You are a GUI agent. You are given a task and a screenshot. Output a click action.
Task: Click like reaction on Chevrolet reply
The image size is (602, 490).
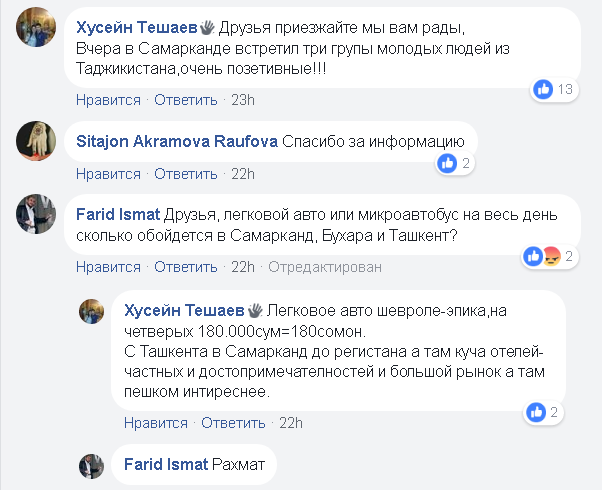535,412
